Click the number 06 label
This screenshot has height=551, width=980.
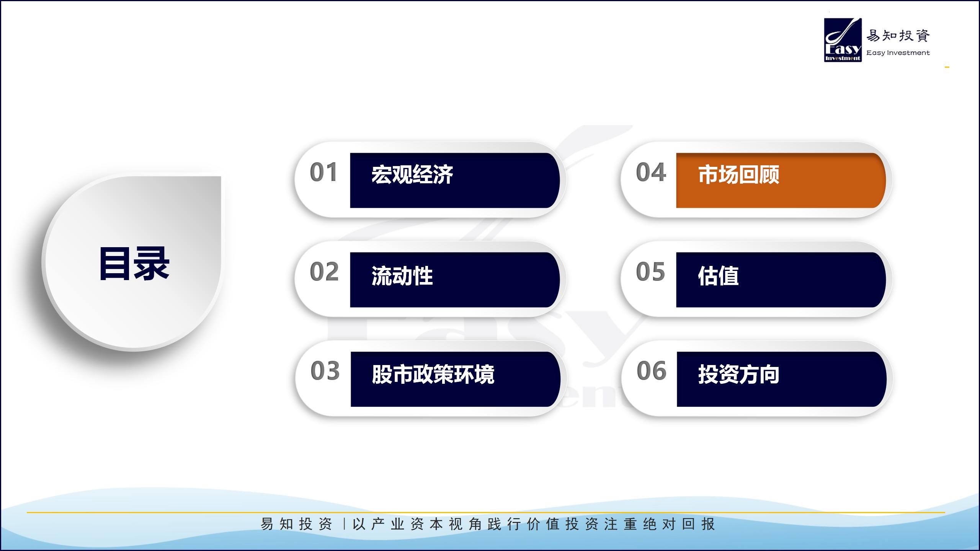[652, 371]
